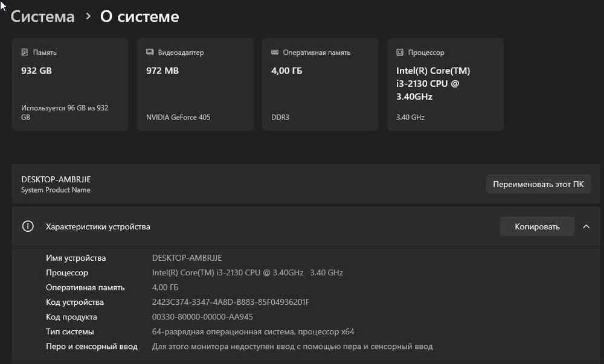Click the Оперативная память RAM icon
The height and width of the screenshot is (364, 604).
[275, 53]
